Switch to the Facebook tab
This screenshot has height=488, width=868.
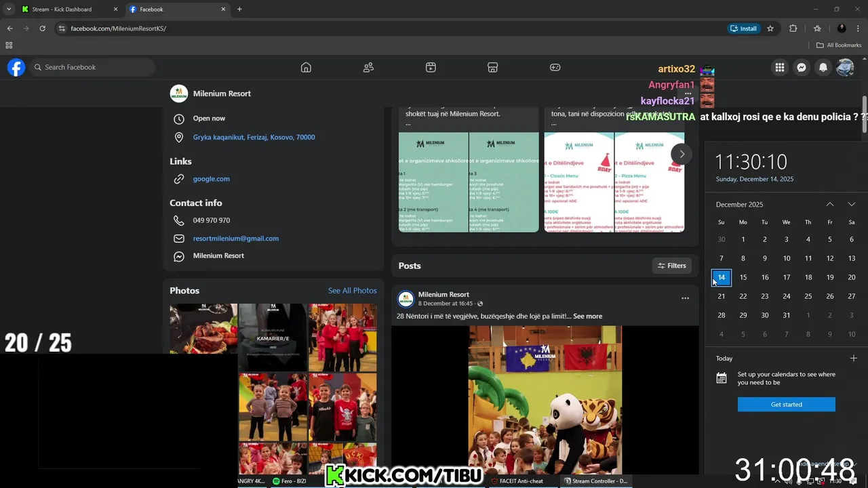tap(177, 9)
